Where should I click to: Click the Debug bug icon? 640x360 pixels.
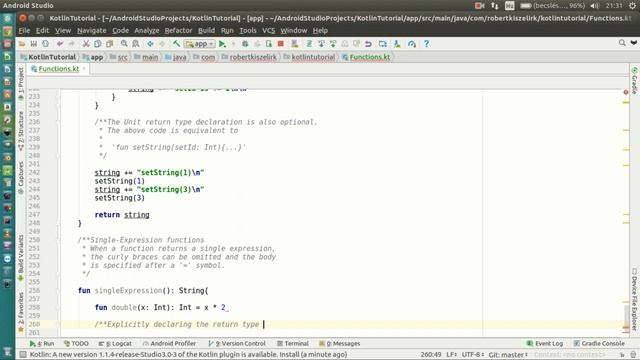pos(245,44)
